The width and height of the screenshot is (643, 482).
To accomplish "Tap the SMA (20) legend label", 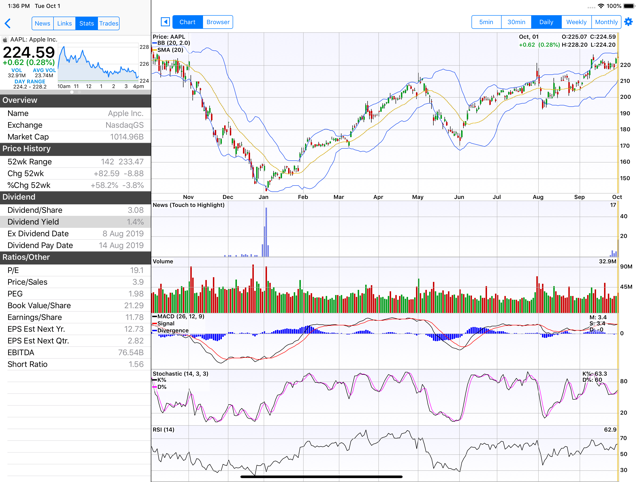I will [170, 50].
